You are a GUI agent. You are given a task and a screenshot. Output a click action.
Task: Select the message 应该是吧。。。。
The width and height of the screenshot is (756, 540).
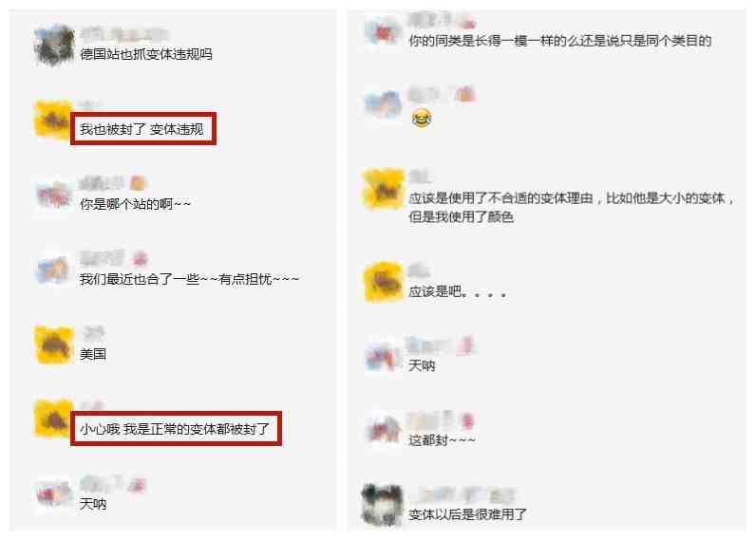tap(457, 291)
